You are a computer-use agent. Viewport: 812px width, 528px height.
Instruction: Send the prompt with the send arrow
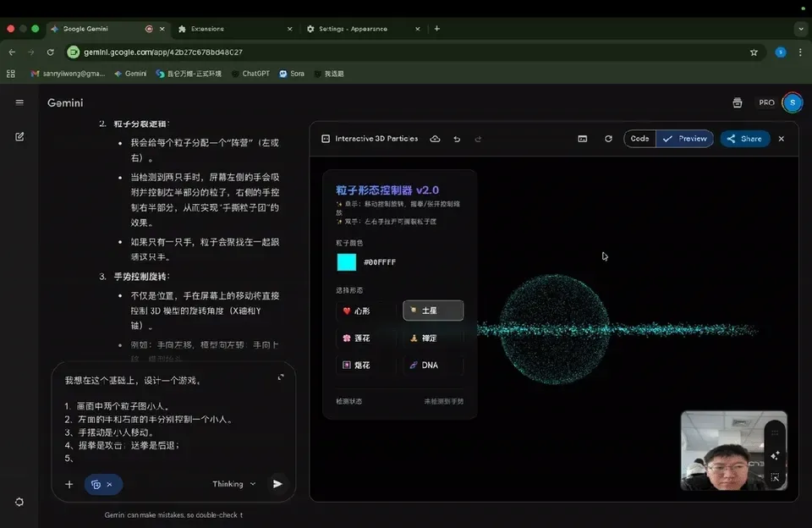pyautogui.click(x=277, y=484)
